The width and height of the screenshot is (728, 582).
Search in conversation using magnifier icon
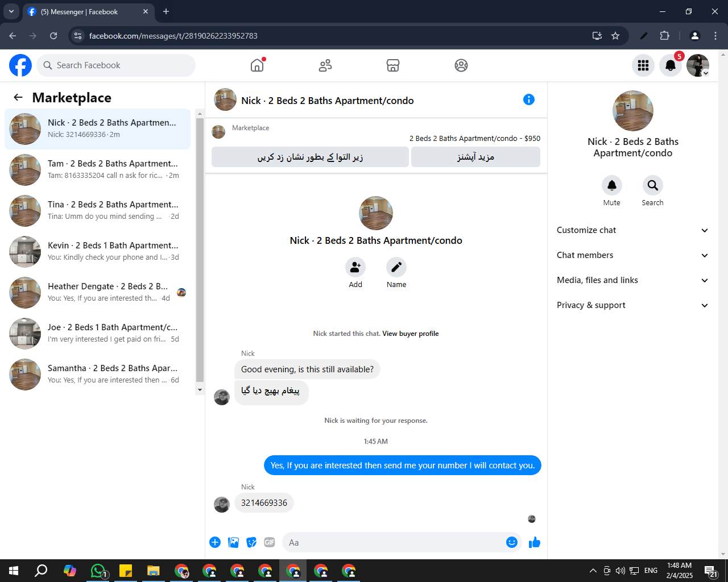653,185
